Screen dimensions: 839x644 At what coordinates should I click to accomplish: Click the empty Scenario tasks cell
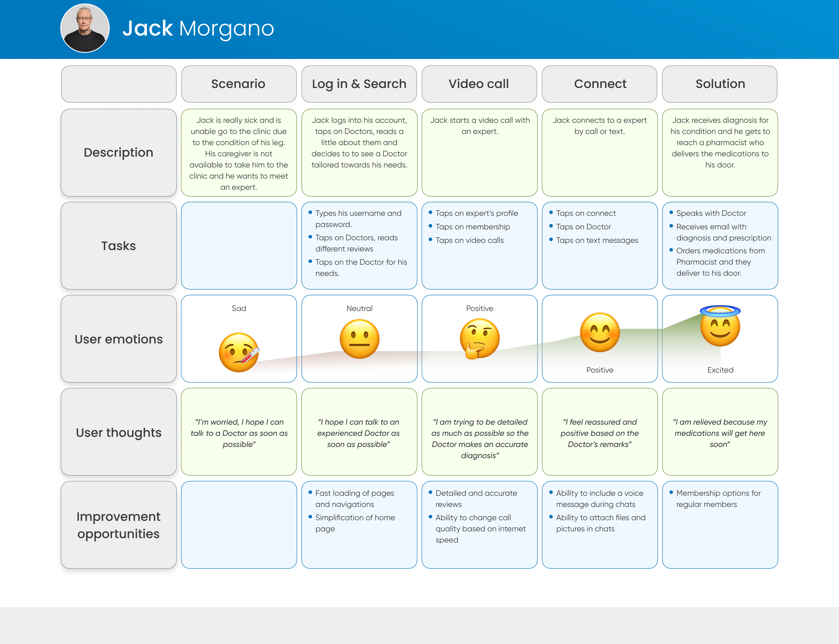[239, 246]
